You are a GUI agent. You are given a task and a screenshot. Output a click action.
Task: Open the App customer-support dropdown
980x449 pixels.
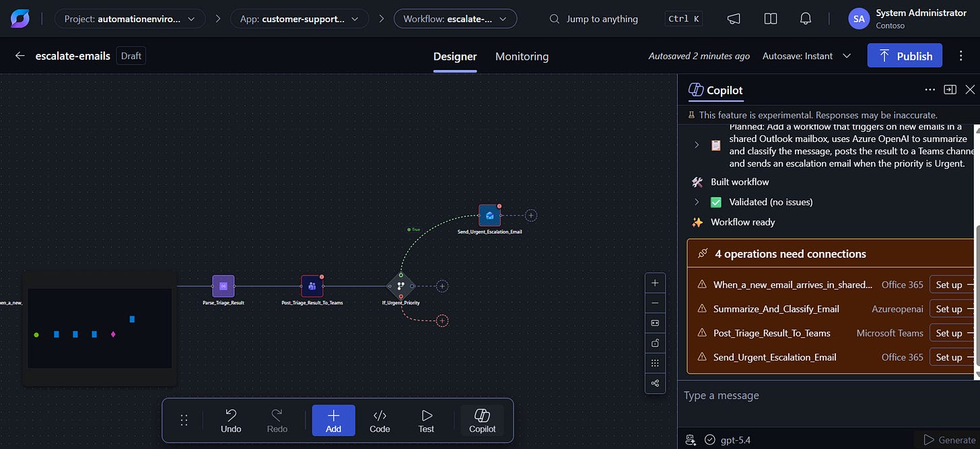[x=300, y=19]
